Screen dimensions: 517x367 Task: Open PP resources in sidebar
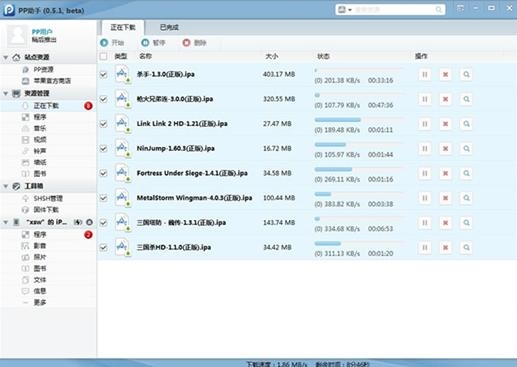point(43,70)
